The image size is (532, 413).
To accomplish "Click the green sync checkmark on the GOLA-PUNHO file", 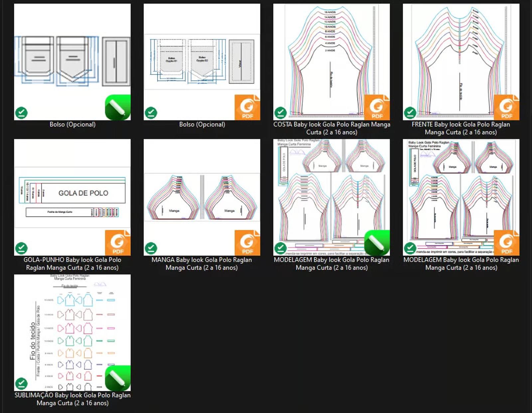I will [x=21, y=248].
